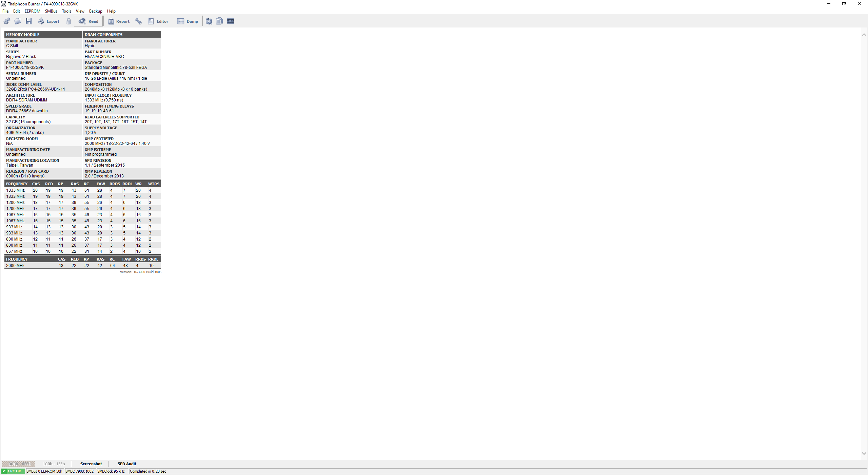Click the chip magnifier search icon
Viewport: 868px width, 475px height.
coord(209,21)
